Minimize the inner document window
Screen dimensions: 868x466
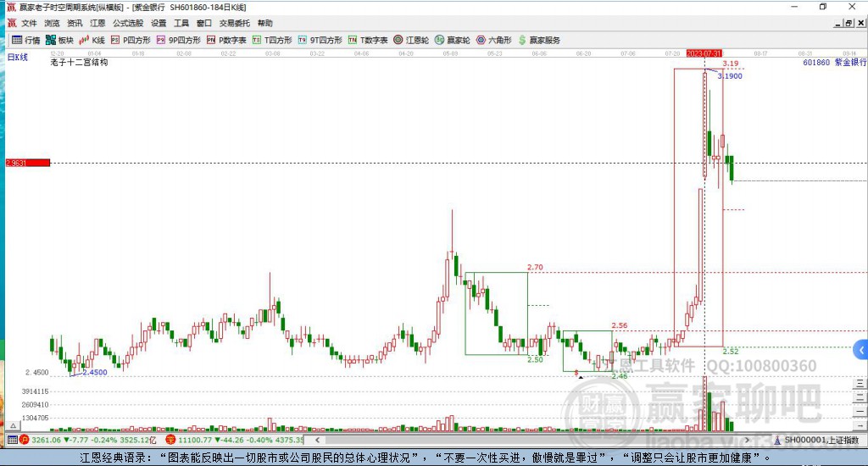[838, 23]
